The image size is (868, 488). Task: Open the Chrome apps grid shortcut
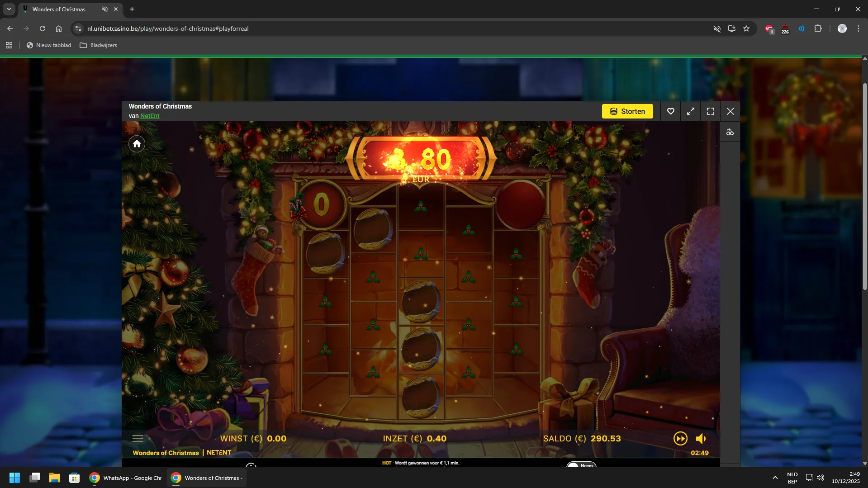click(9, 45)
